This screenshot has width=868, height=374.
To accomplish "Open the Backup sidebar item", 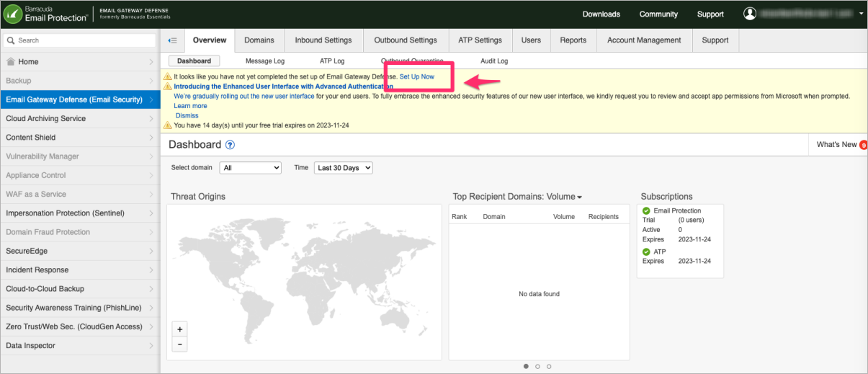I will [x=80, y=81].
